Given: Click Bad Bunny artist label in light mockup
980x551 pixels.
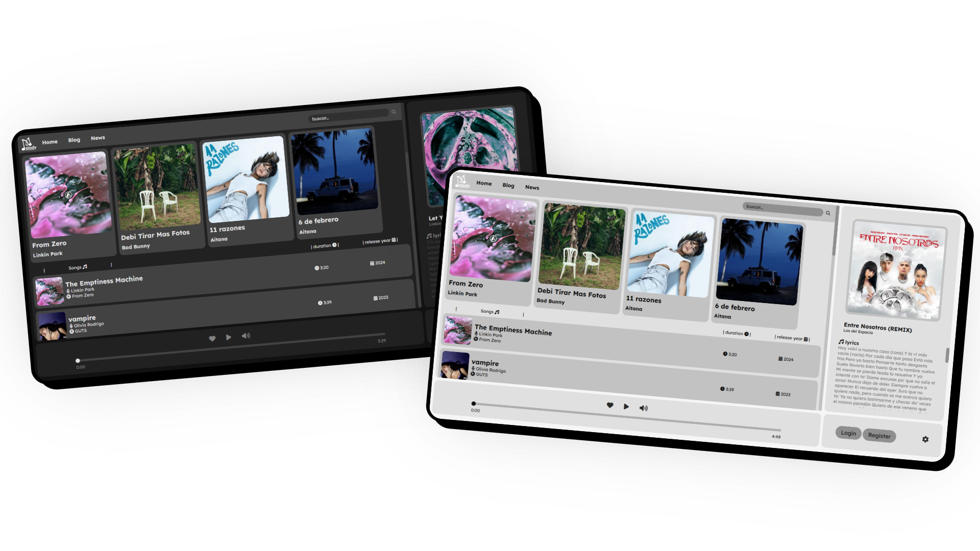Looking at the screenshot, I should 551,301.
